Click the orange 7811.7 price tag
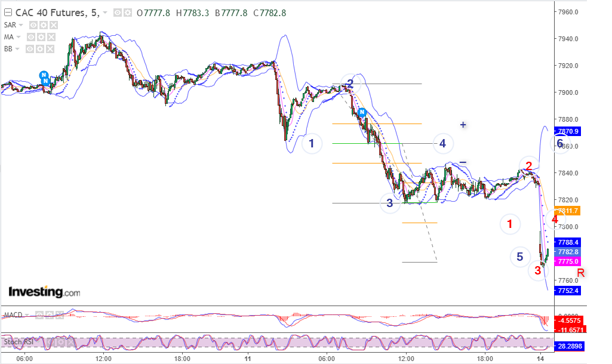This screenshot has width=612, height=364. [x=568, y=211]
